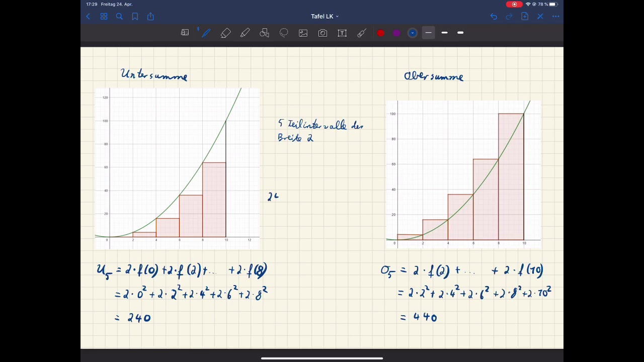Choose the selected blue pen color
This screenshot has height=362, width=644.
(x=413, y=33)
